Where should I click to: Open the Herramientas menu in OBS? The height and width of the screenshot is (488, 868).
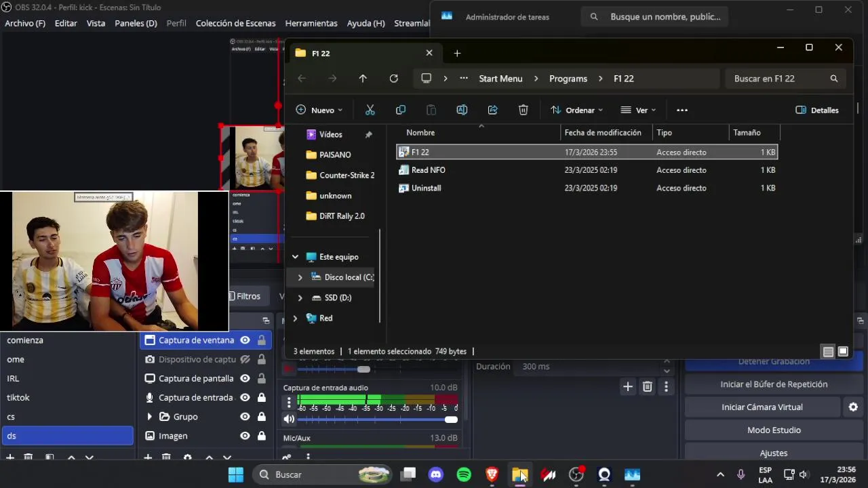click(x=311, y=23)
